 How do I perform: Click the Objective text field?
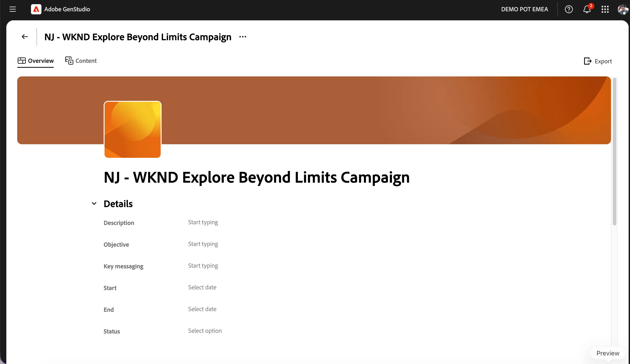[203, 244]
